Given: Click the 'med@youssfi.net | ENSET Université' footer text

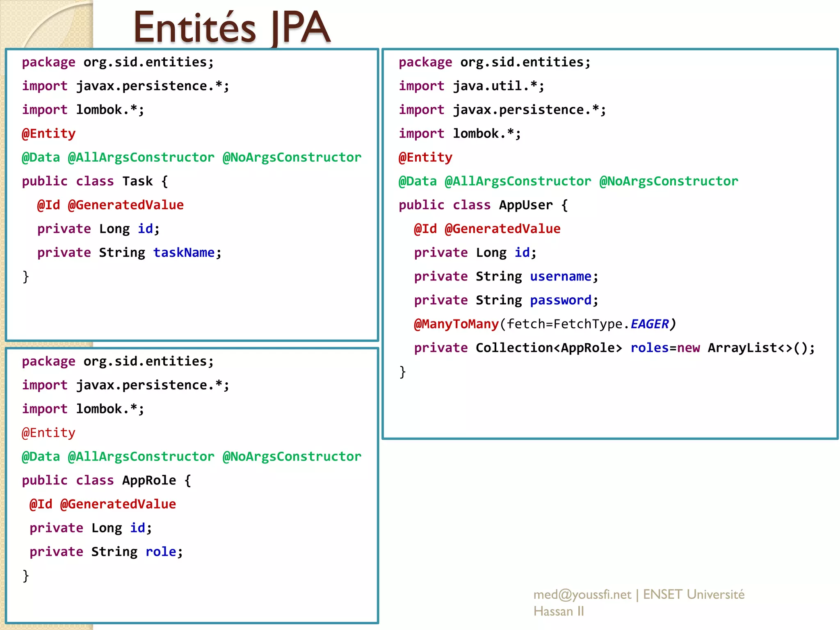Looking at the screenshot, I should pos(639,594).
